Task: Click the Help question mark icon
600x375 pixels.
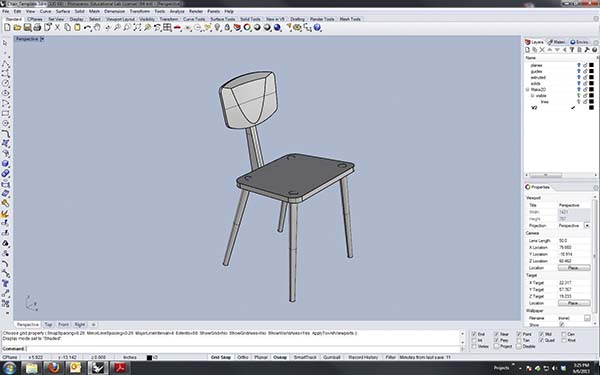Action: pos(317,28)
